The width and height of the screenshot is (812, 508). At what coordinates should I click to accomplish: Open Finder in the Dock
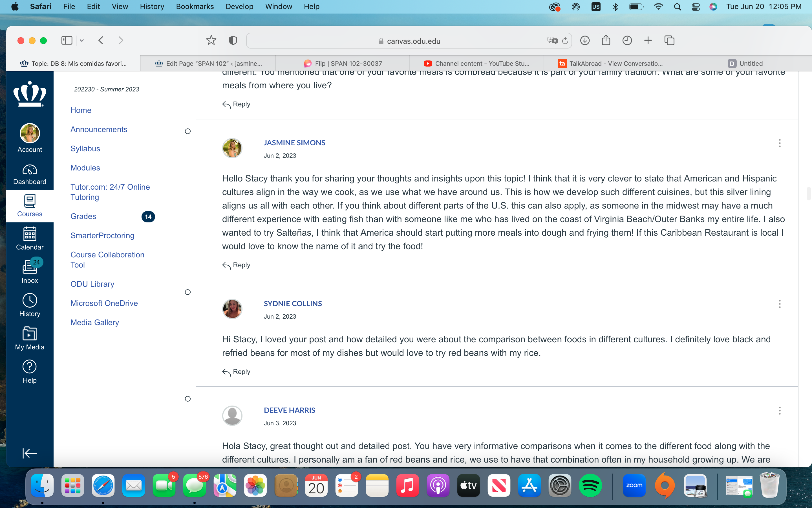point(42,485)
